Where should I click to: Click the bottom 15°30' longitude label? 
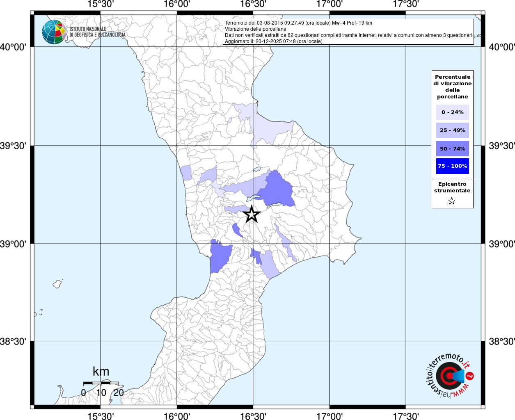pyautogui.click(x=101, y=416)
